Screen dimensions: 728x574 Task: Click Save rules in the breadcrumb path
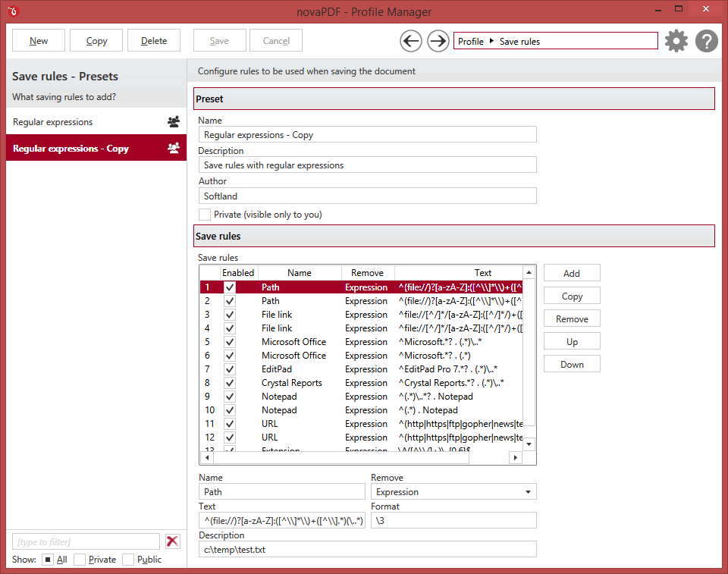pos(519,42)
